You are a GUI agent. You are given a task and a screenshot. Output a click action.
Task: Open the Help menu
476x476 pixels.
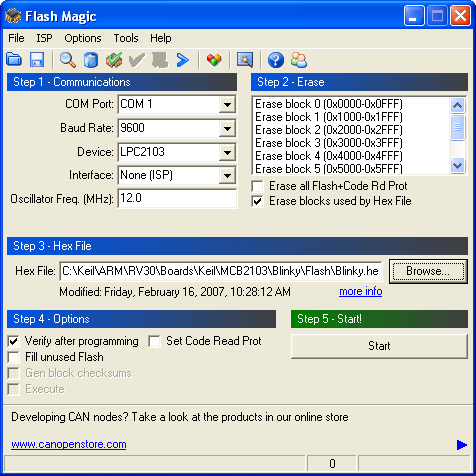click(x=161, y=38)
